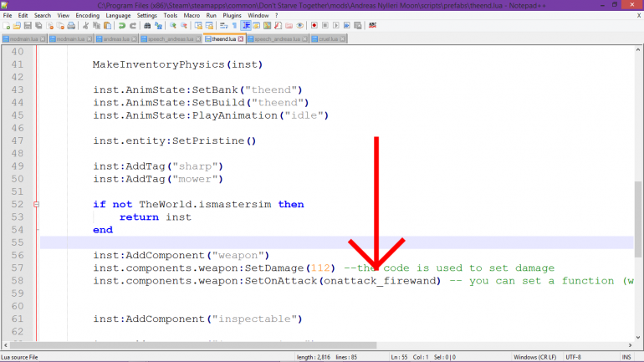644x362 pixels.
Task: Click Run macro multiple times icon
Action: pyautogui.click(x=346, y=26)
